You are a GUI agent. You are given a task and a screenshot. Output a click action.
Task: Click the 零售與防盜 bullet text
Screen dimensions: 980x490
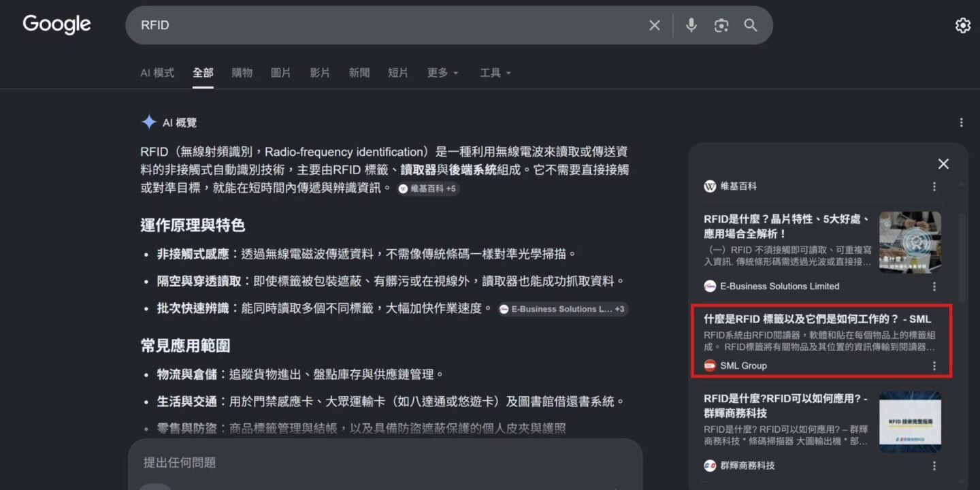click(x=361, y=429)
